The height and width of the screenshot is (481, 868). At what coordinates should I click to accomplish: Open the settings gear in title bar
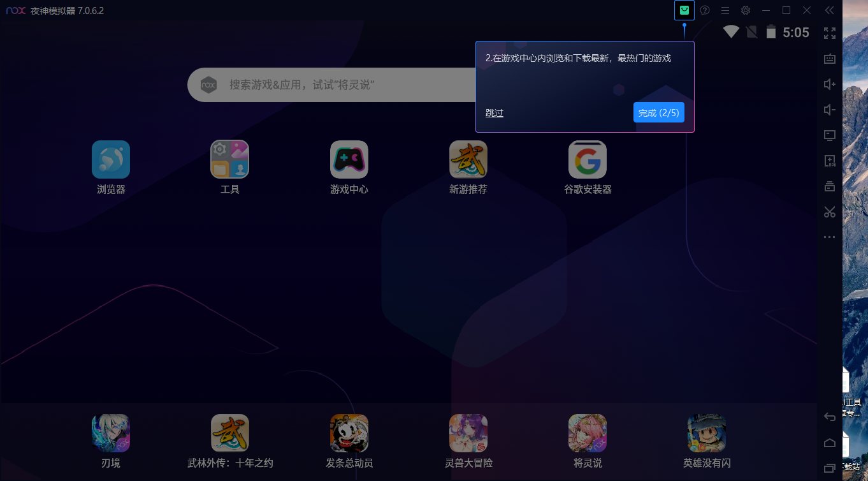click(746, 10)
